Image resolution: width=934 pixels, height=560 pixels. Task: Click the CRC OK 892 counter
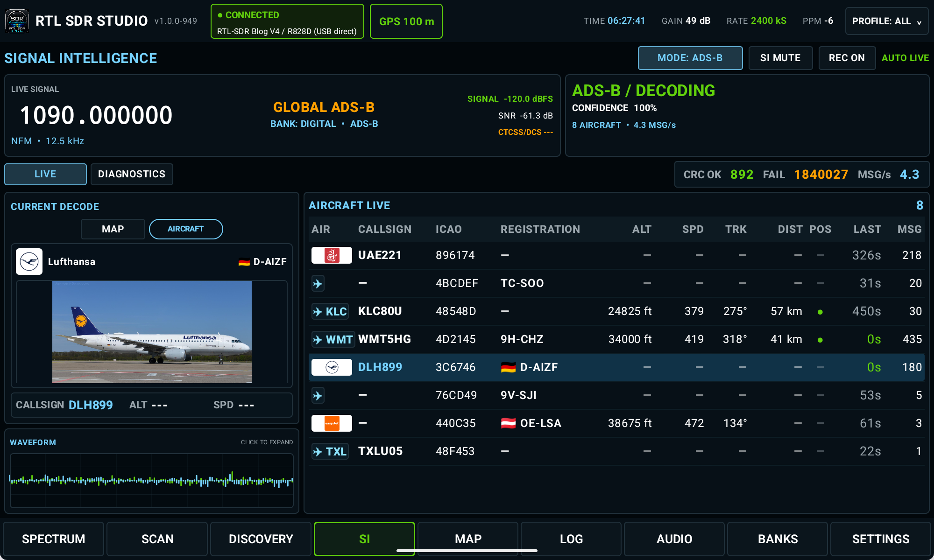tap(718, 175)
